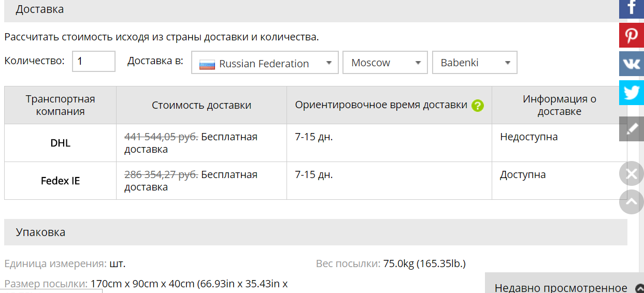The image size is (644, 293).
Task: Click the Упаковка section header
Action: [40, 232]
